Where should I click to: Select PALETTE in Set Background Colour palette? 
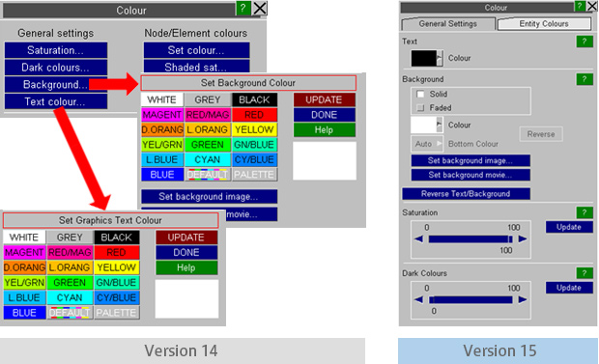tap(254, 175)
